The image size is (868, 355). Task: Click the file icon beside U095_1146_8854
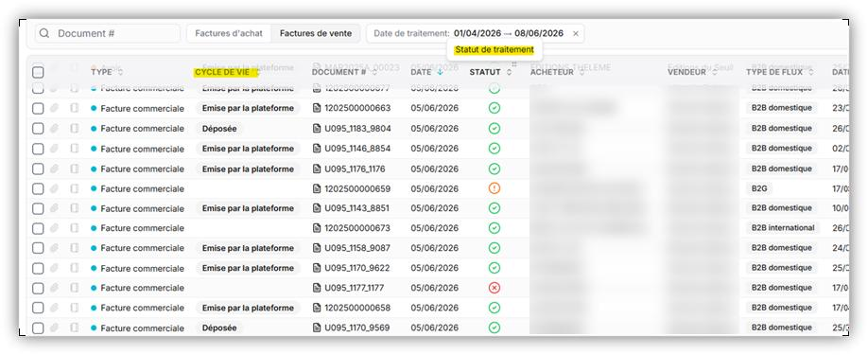pyautogui.click(x=317, y=149)
